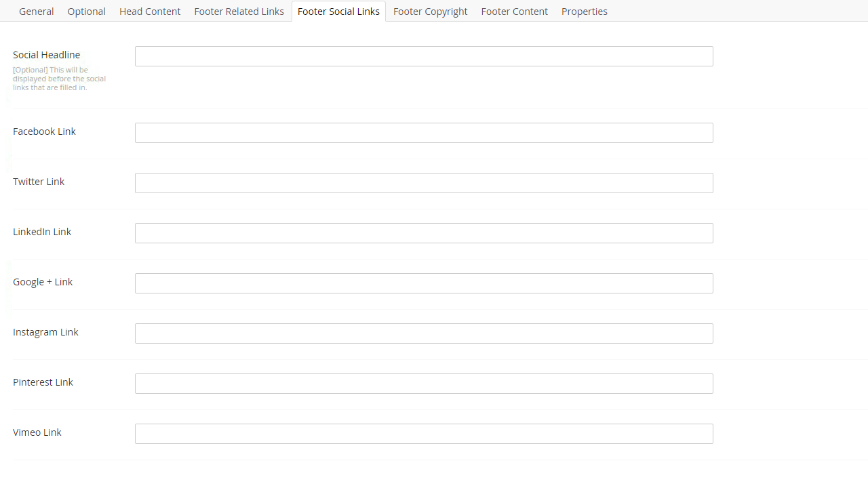Click the Social Headline optional description text
868x488 pixels.
(60, 79)
